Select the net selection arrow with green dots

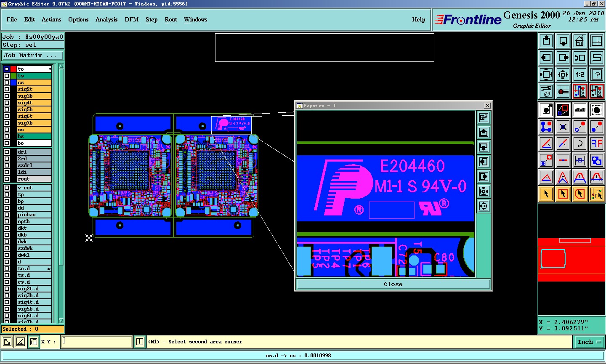[597, 194]
